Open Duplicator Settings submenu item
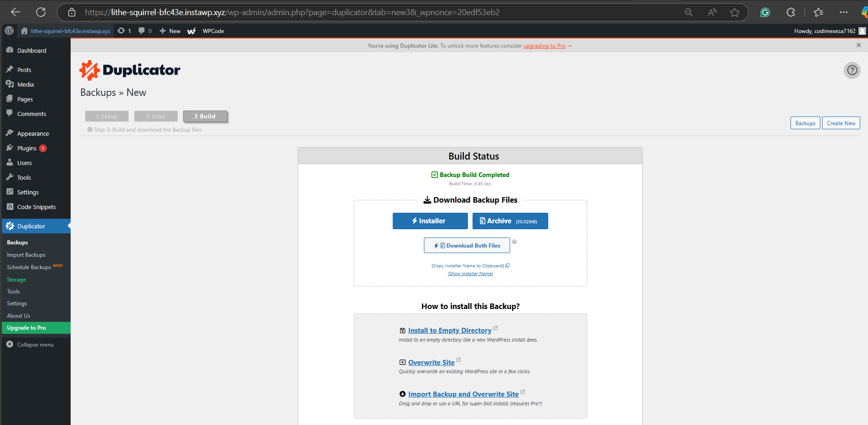868x425 pixels. point(17,304)
